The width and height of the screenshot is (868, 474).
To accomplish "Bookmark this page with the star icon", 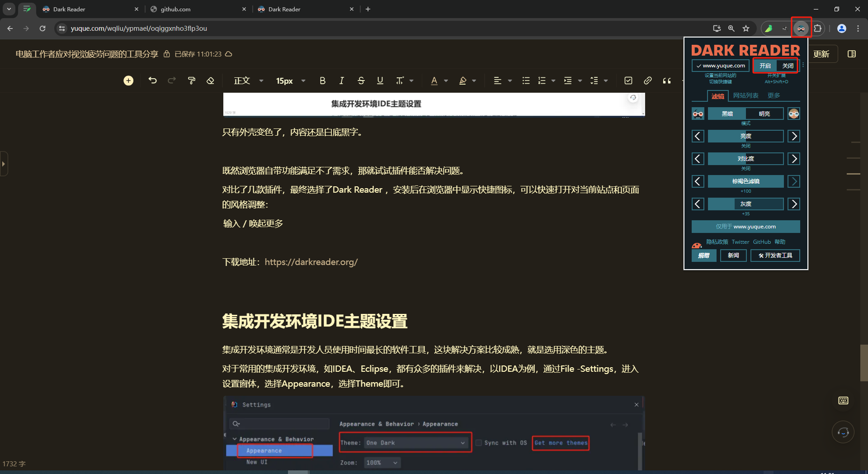I will [746, 28].
